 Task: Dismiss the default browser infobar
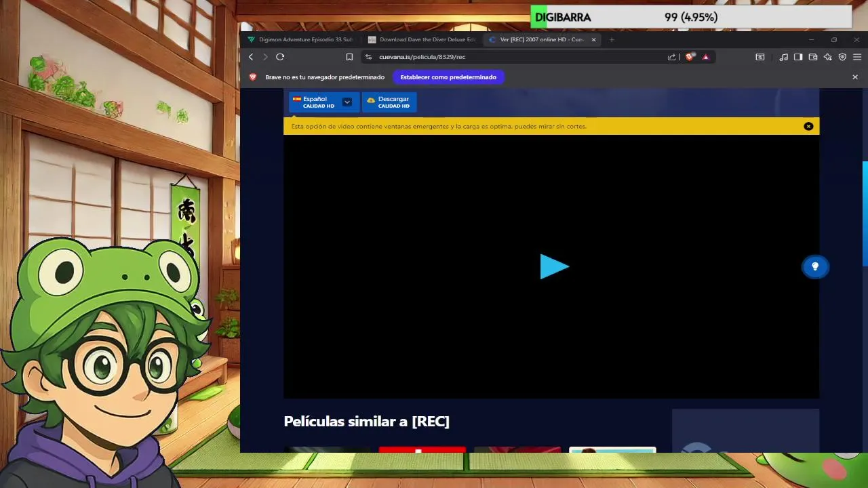pos(855,77)
